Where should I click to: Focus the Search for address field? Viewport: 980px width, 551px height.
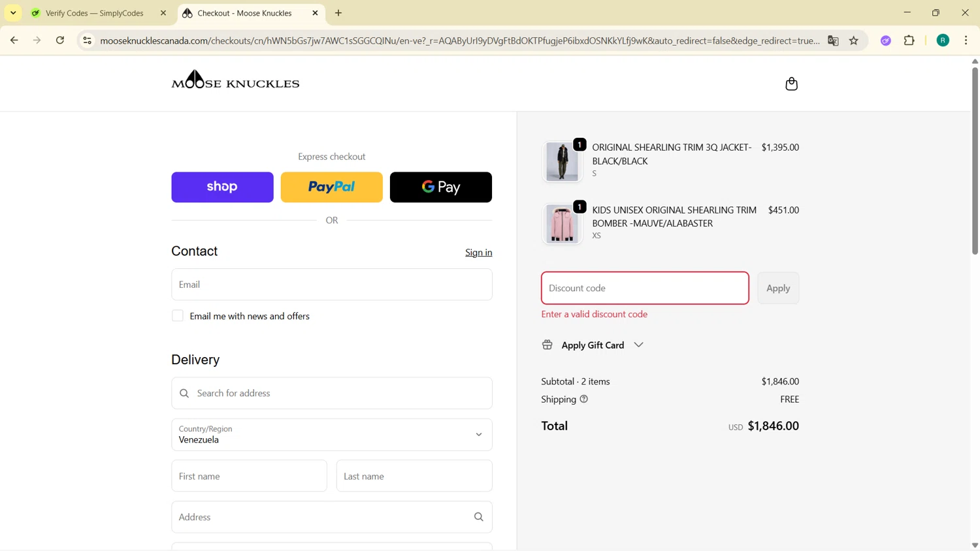pos(332,393)
